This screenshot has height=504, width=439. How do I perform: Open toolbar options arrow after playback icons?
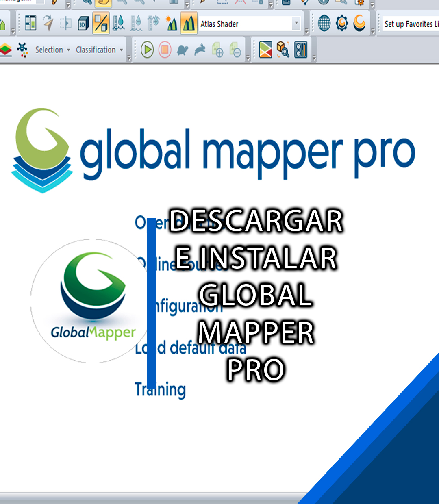click(248, 58)
